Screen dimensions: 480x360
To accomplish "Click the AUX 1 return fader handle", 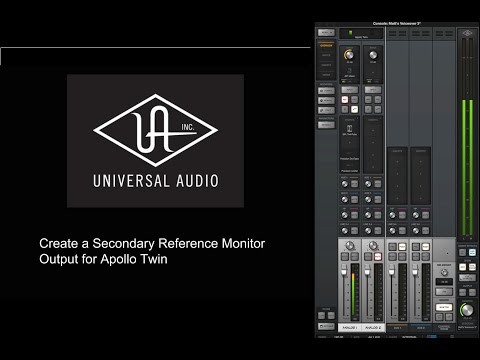I will click(x=392, y=270).
